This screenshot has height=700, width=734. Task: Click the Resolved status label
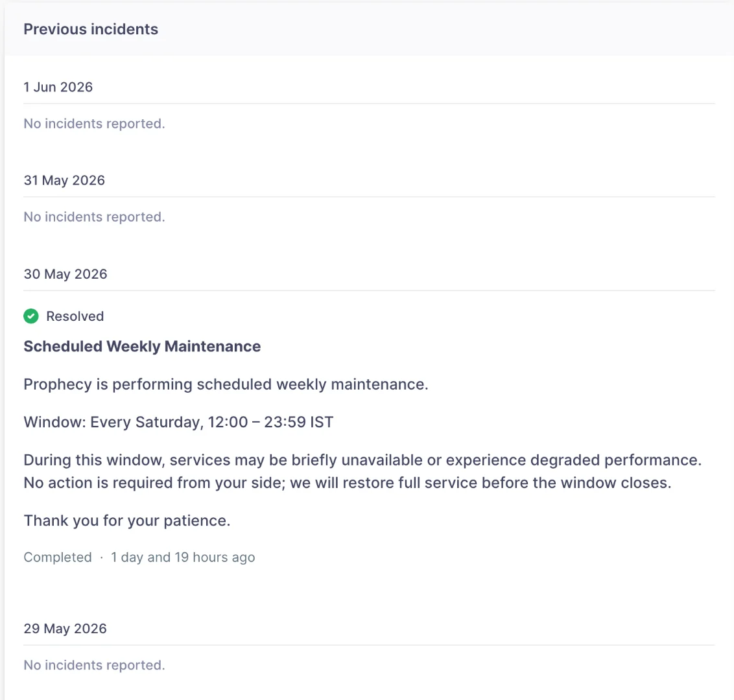(75, 316)
